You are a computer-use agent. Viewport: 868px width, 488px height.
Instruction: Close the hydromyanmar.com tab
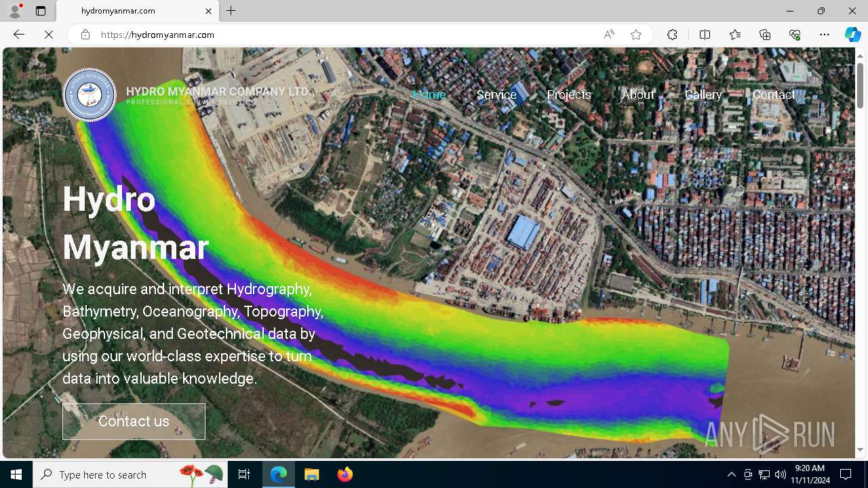coord(209,11)
